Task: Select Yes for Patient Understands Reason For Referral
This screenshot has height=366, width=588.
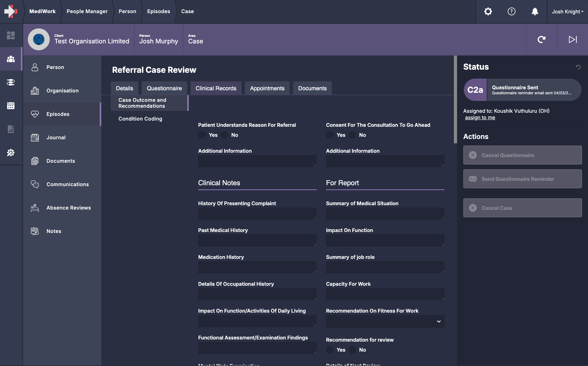Action: (202, 135)
